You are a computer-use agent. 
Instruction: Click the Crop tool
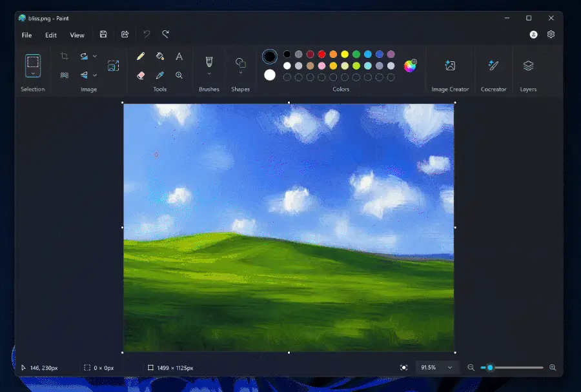coord(65,56)
